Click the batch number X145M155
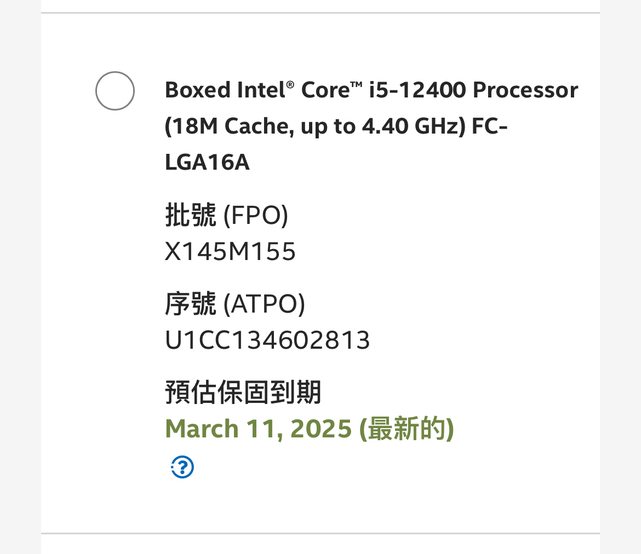The width and height of the screenshot is (641, 554). tap(230, 251)
